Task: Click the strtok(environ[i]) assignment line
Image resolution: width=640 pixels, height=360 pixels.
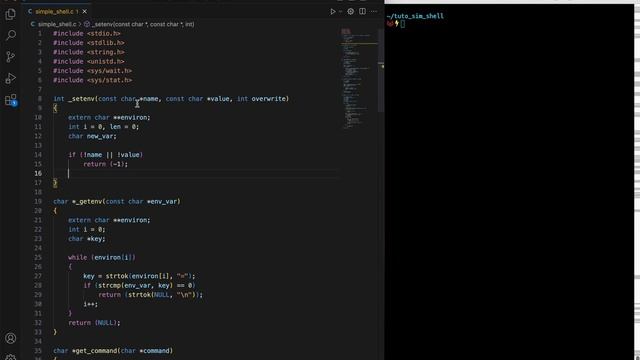Action: [x=139, y=276]
